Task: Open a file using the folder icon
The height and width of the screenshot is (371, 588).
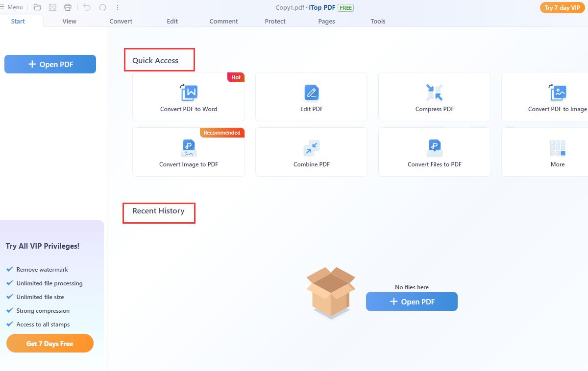Action: (x=37, y=7)
